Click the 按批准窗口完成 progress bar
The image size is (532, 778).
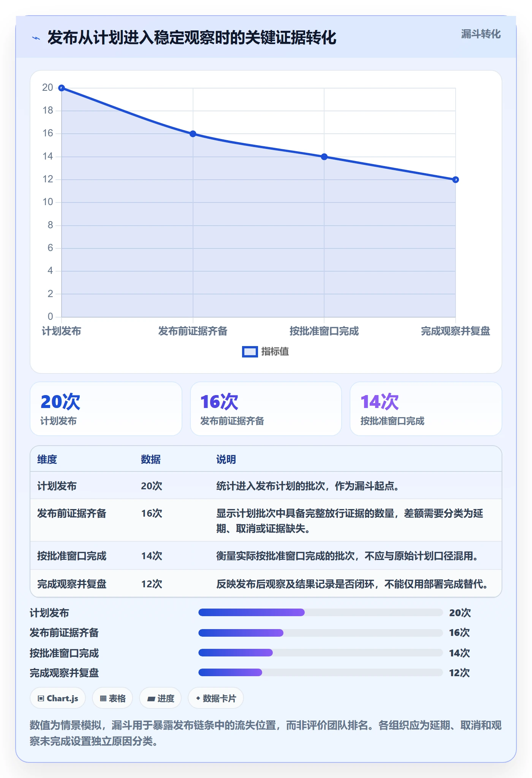click(321, 653)
